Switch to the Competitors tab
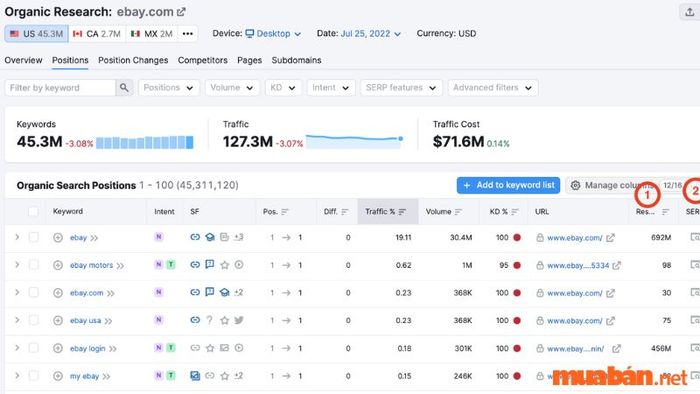Viewport: 700px width, 394px height. point(203,60)
